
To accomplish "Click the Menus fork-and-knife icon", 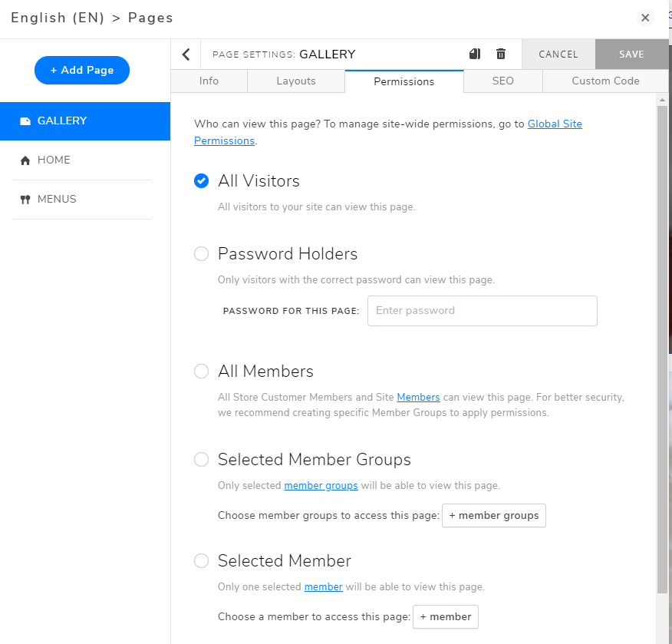I will point(25,200).
